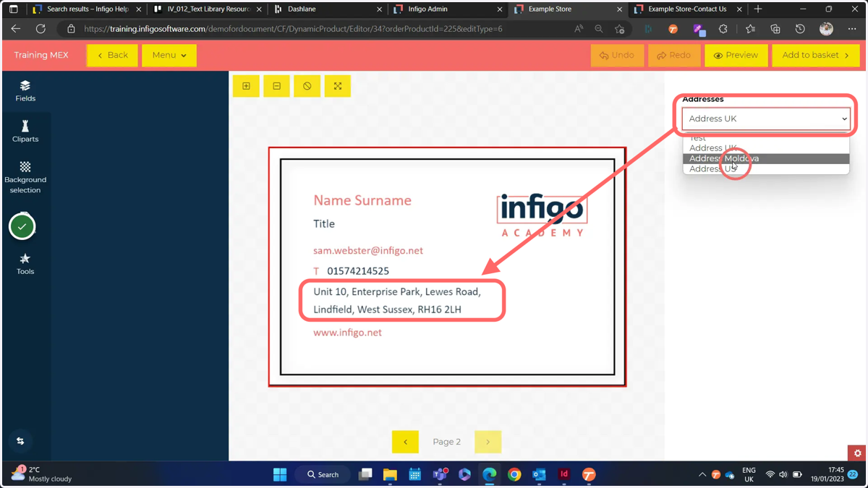Open orange Tango extension icon

(673, 29)
